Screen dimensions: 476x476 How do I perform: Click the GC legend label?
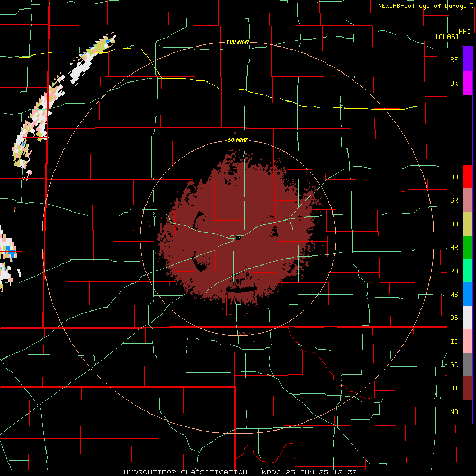coord(454,365)
